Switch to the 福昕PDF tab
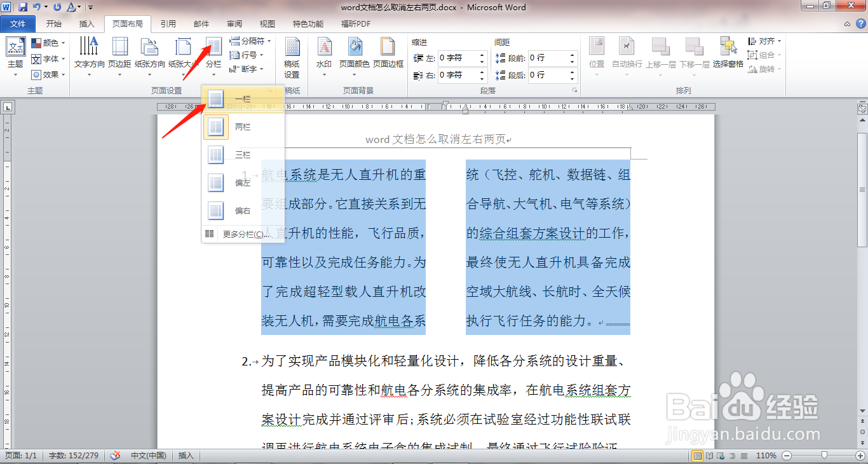 (356, 24)
